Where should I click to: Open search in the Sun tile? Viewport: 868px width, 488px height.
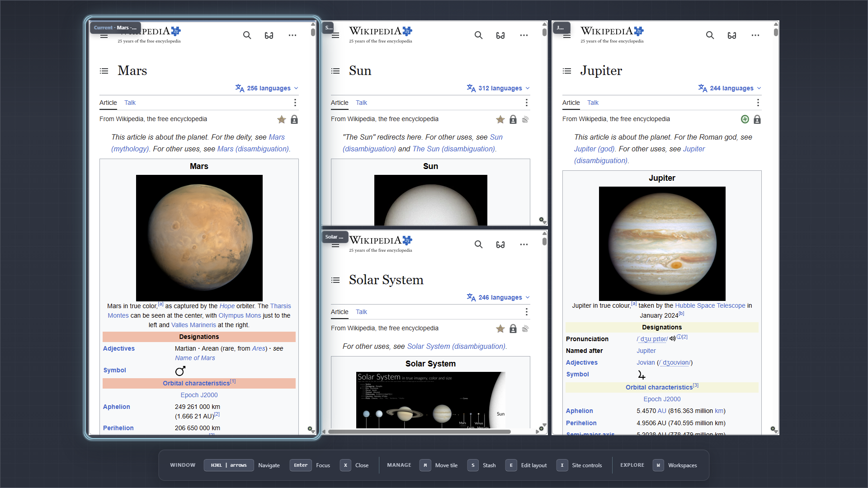[x=478, y=35]
